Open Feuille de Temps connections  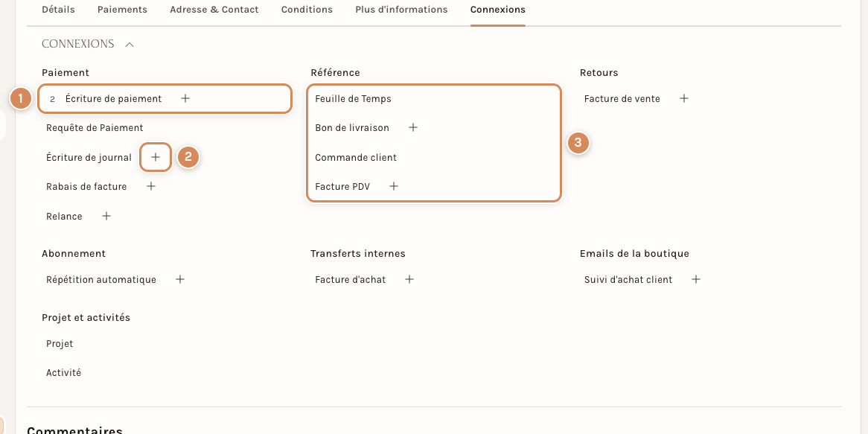[x=353, y=99]
